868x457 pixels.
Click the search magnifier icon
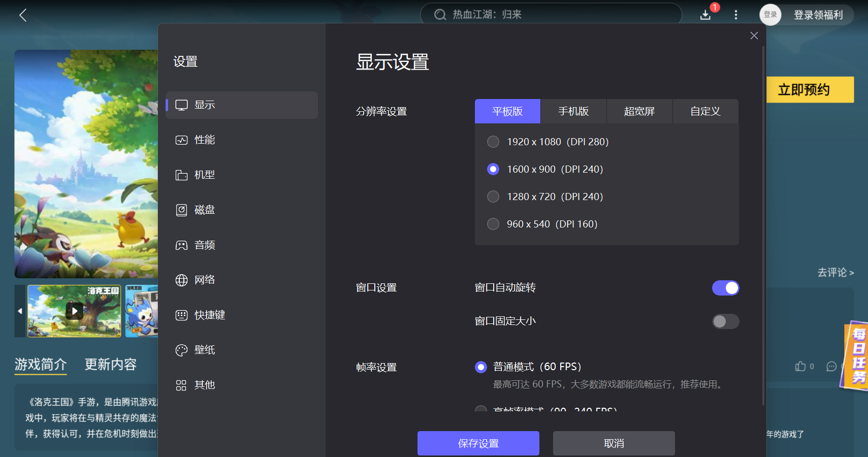tap(440, 15)
